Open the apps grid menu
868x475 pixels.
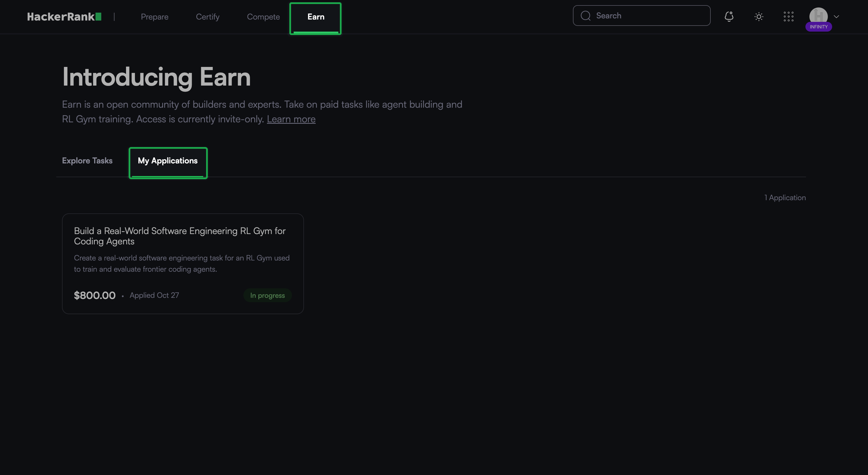click(788, 17)
